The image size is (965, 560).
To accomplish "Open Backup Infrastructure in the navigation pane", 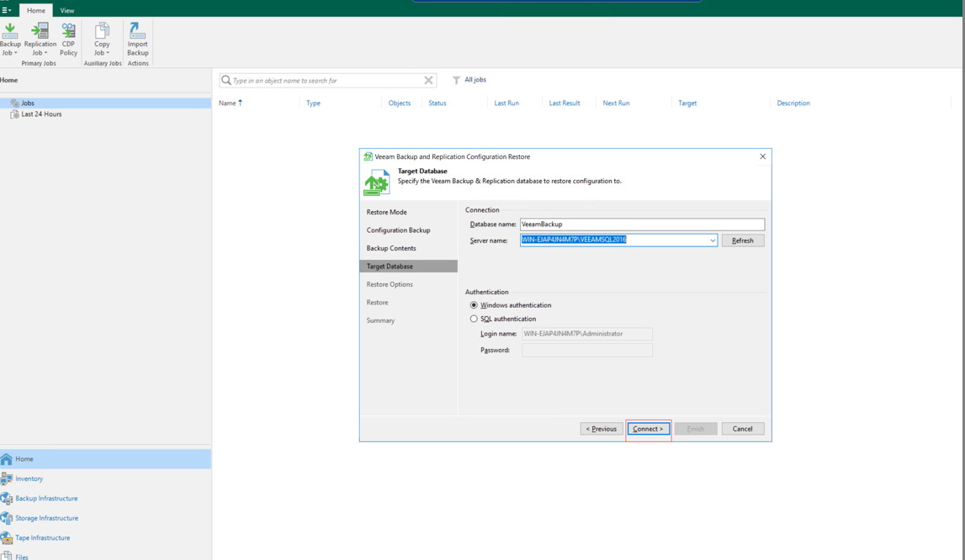I will point(45,499).
